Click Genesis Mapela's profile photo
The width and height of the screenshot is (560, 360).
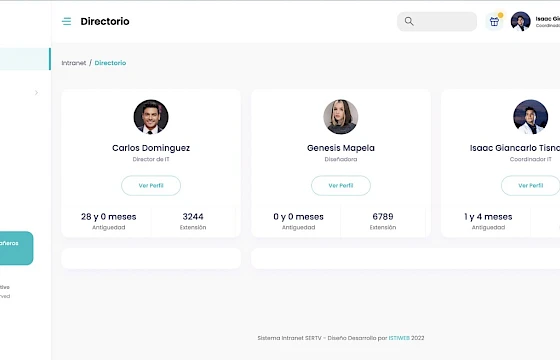[341, 117]
